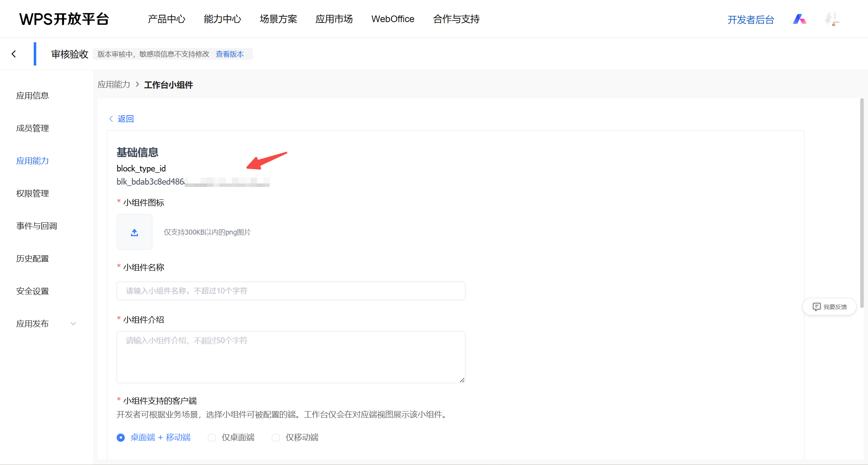Click the colorful app logo icon in header
This screenshot has width=868, height=465.
(799, 19)
